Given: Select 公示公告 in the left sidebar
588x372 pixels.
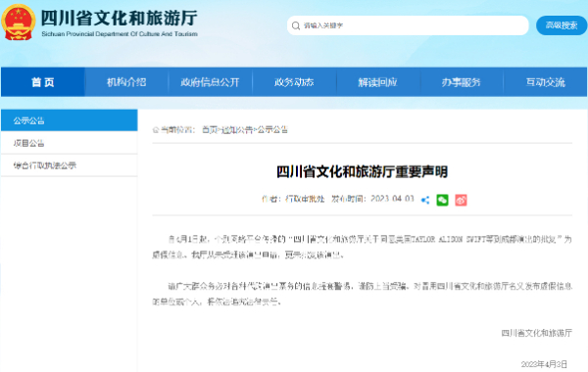Looking at the screenshot, I should 70,120.
